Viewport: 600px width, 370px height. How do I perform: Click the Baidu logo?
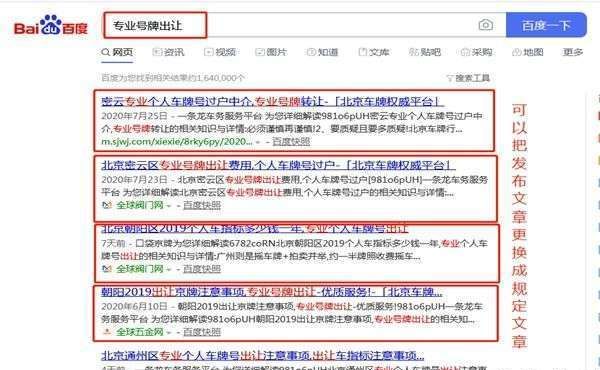[x=51, y=26]
